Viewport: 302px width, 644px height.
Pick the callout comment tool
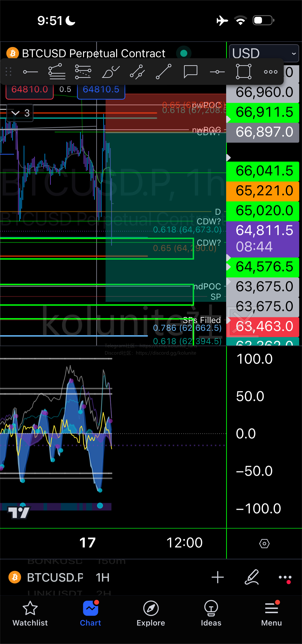pos(191,72)
